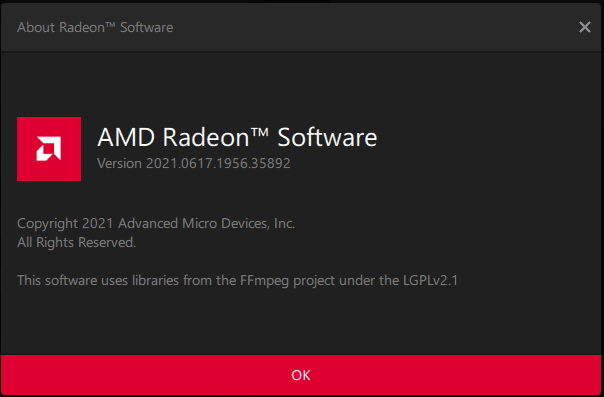Click the 'LGPLv2.1' license text
This screenshot has height=397, width=604.
[431, 280]
